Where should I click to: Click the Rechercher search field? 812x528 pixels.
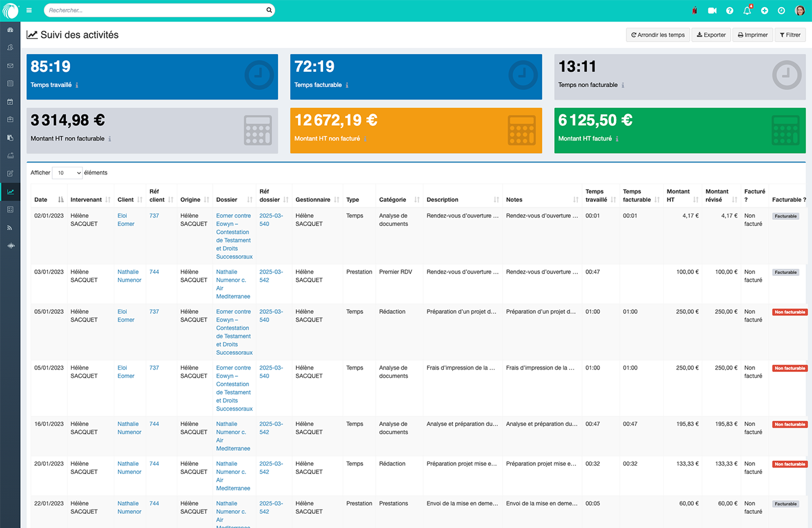(x=154, y=11)
